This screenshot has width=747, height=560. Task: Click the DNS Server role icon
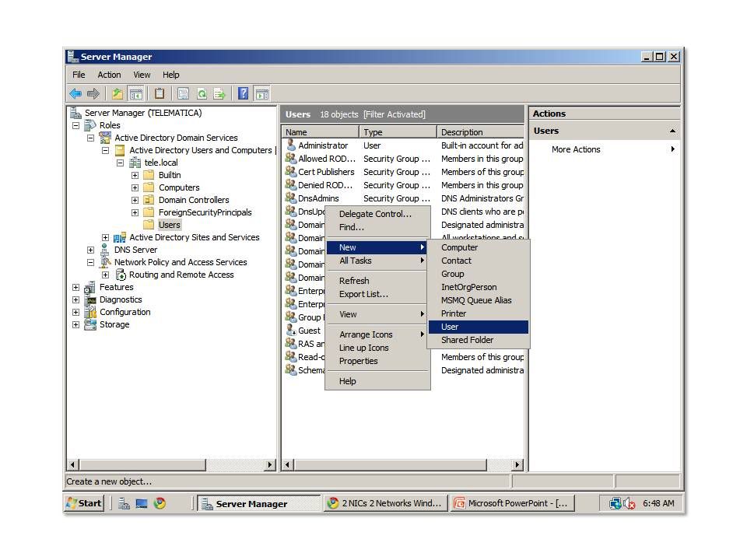(x=104, y=250)
